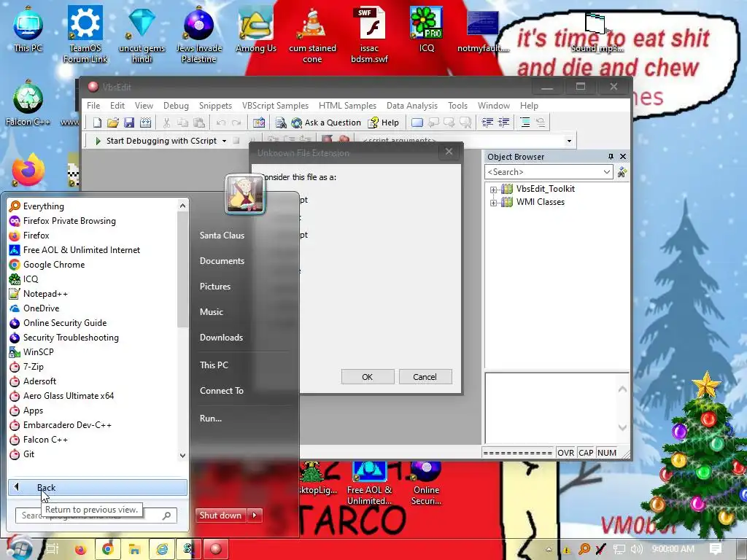The width and height of the screenshot is (747, 560).
Task: Show hidden tray icons arrow
Action: (549, 549)
